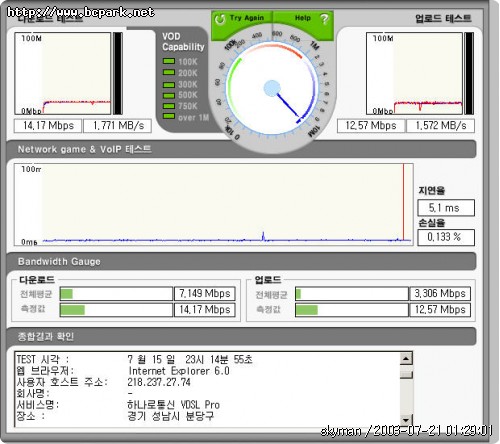
Task: Click the results box scroll up arrow
Action: (406, 359)
